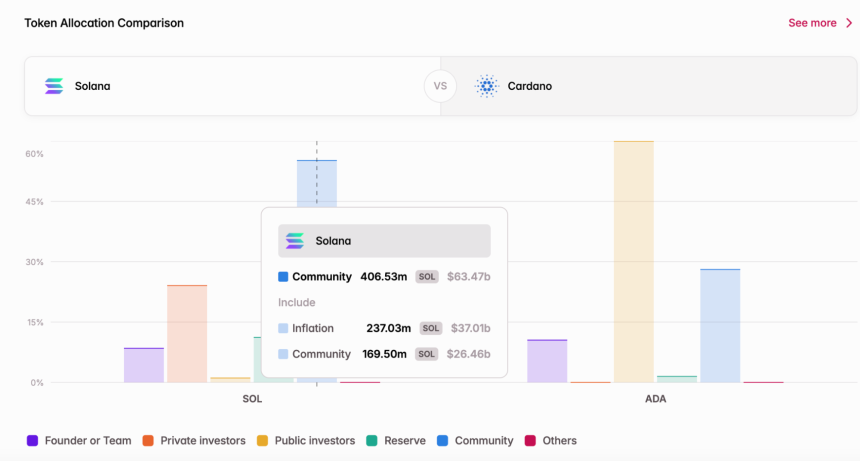The width and height of the screenshot is (860, 461).
Task: Click ADA Founder or Team purple bar
Action: (x=547, y=361)
